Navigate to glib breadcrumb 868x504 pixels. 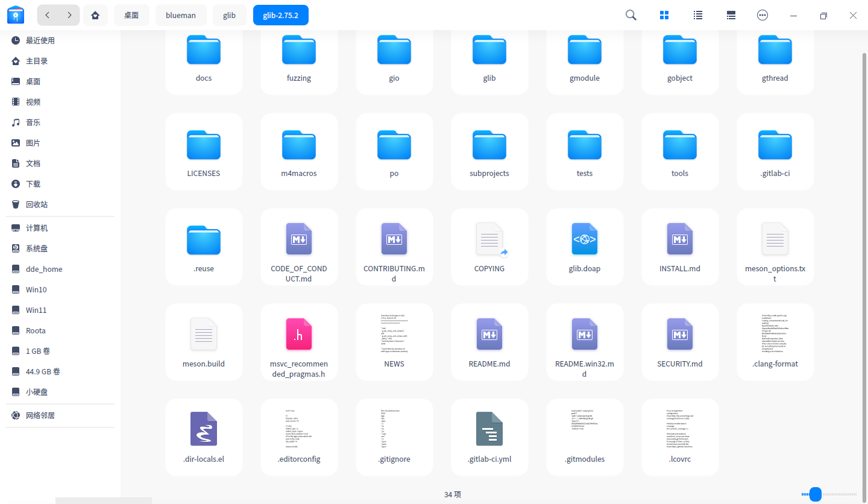[x=230, y=15]
